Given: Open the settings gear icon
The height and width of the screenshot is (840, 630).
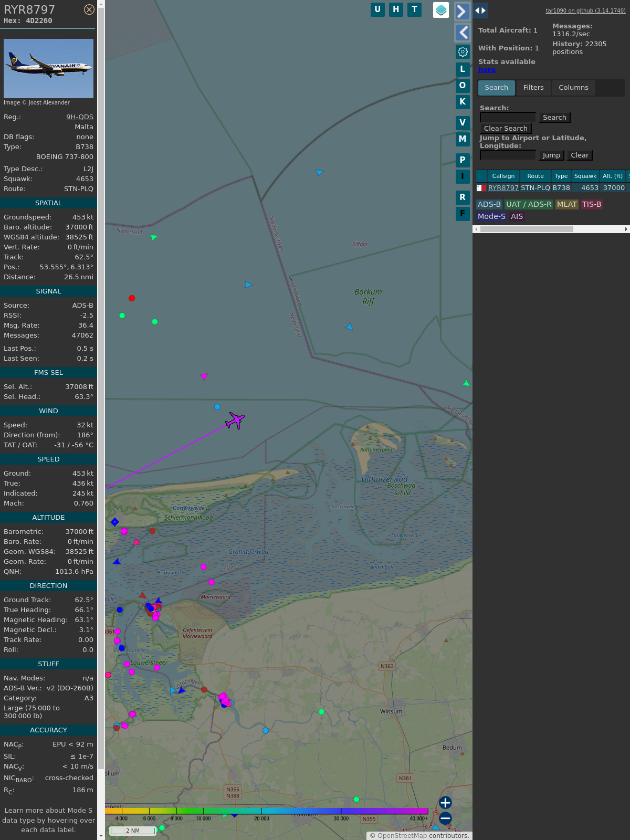Looking at the screenshot, I should 463,51.
